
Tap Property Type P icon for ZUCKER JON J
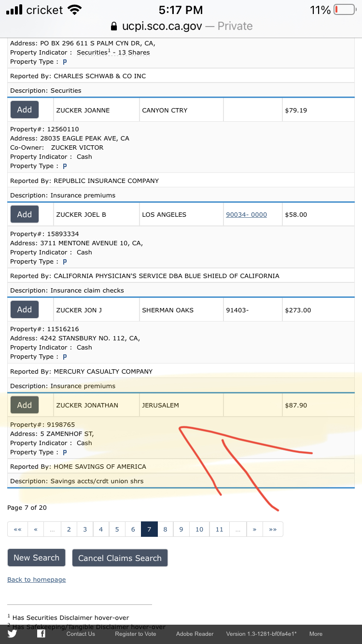65,357
